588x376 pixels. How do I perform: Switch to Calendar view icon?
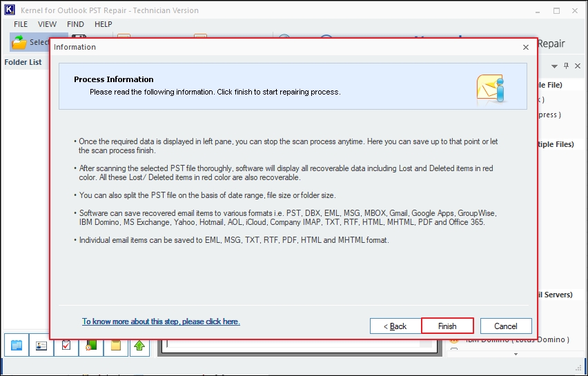click(17, 345)
